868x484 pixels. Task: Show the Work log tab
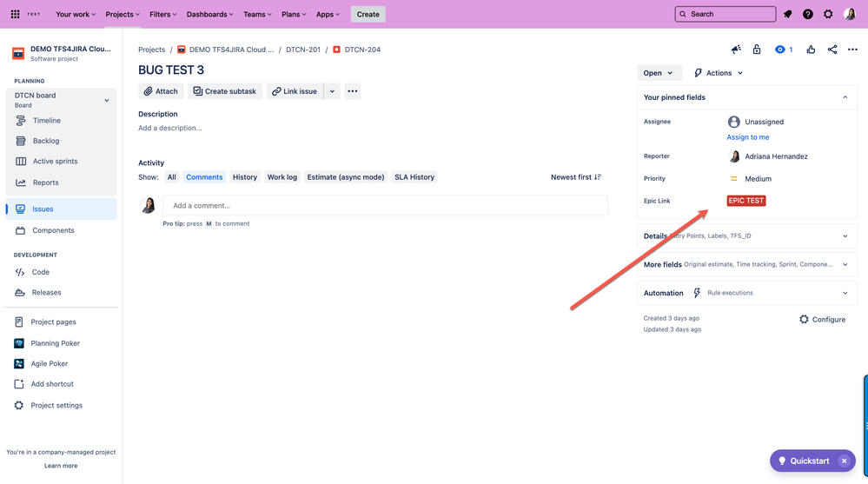282,177
